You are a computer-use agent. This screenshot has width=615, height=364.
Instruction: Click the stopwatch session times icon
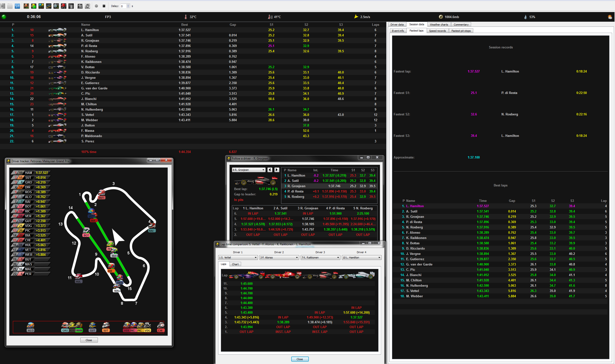pyautogui.click(x=56, y=6)
